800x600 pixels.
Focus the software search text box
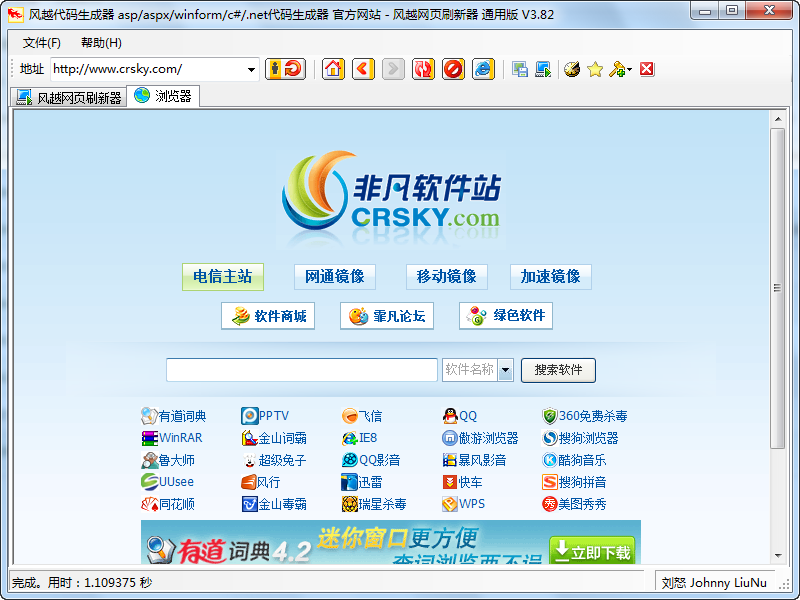(x=302, y=370)
